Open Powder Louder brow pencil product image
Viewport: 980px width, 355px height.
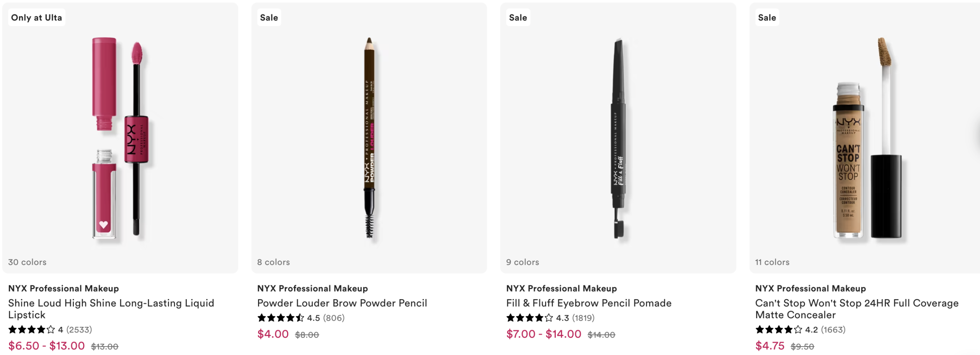(x=369, y=138)
